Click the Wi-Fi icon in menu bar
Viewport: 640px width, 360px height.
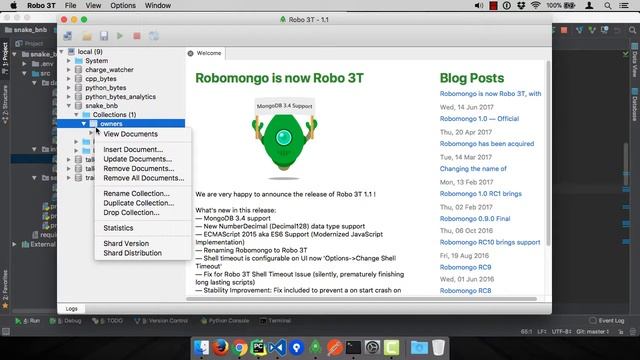point(536,6)
